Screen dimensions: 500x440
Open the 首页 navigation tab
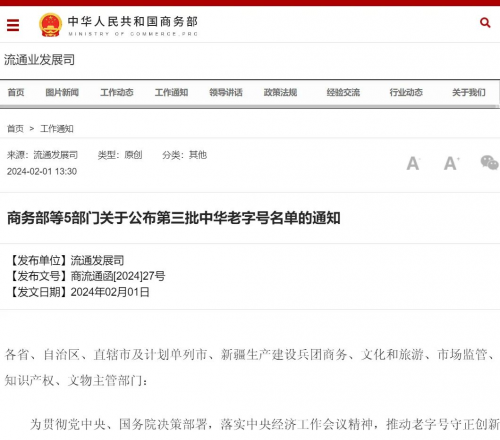(x=16, y=92)
